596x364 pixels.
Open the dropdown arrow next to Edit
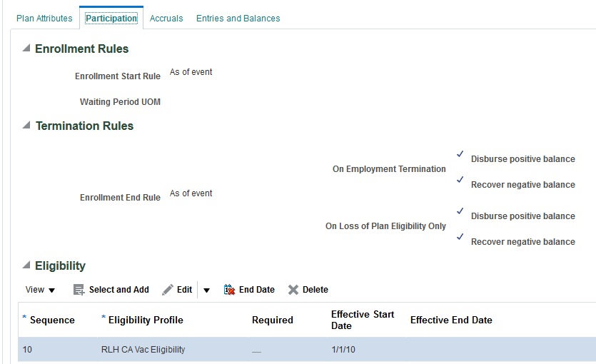coord(206,290)
